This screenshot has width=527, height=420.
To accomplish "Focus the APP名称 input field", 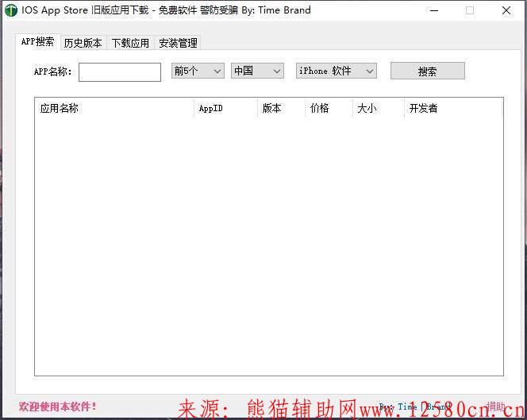I will [120, 72].
